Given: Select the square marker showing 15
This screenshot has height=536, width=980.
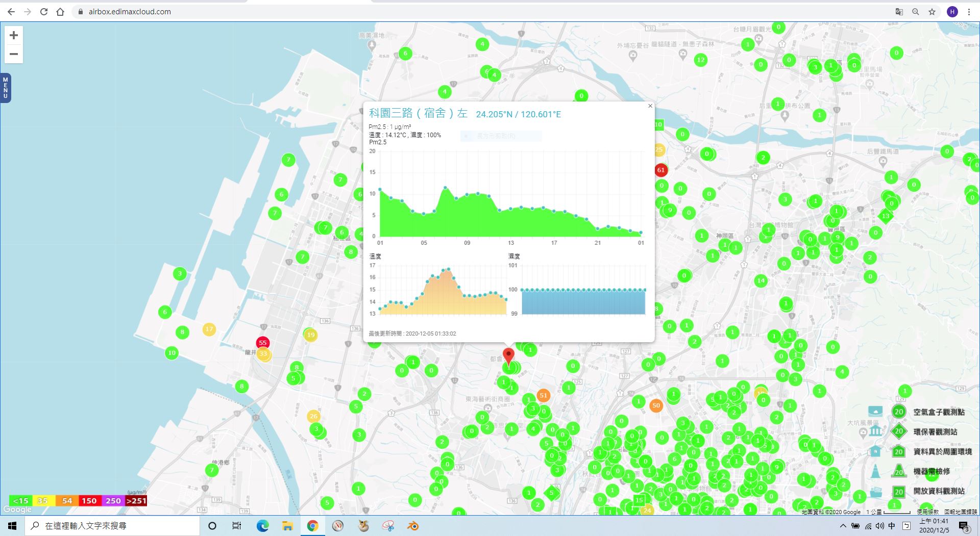Looking at the screenshot, I should click(x=639, y=500).
